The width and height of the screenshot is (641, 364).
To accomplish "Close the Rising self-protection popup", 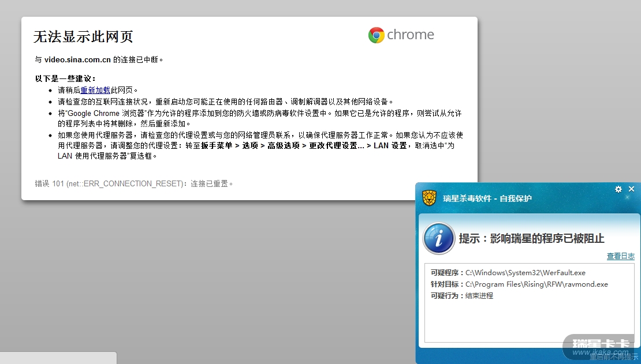I will pos(631,189).
